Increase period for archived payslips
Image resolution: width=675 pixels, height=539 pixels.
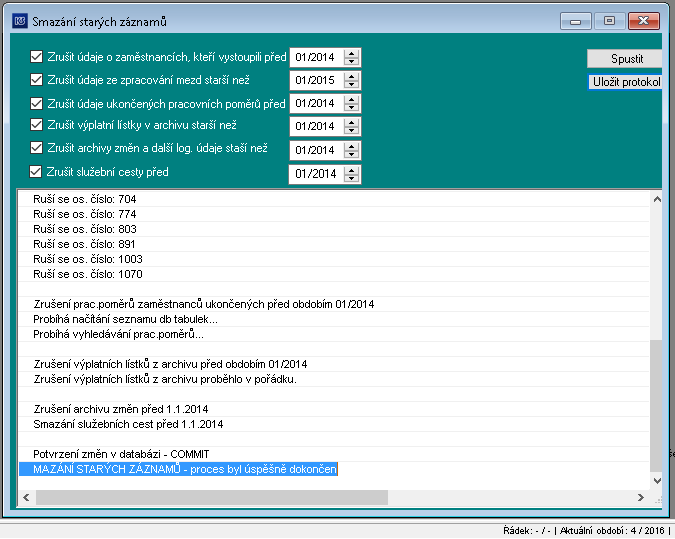point(352,122)
